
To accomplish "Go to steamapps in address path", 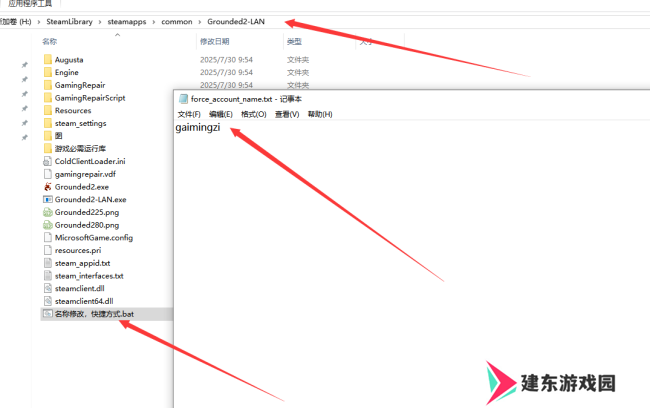I will pos(127,22).
